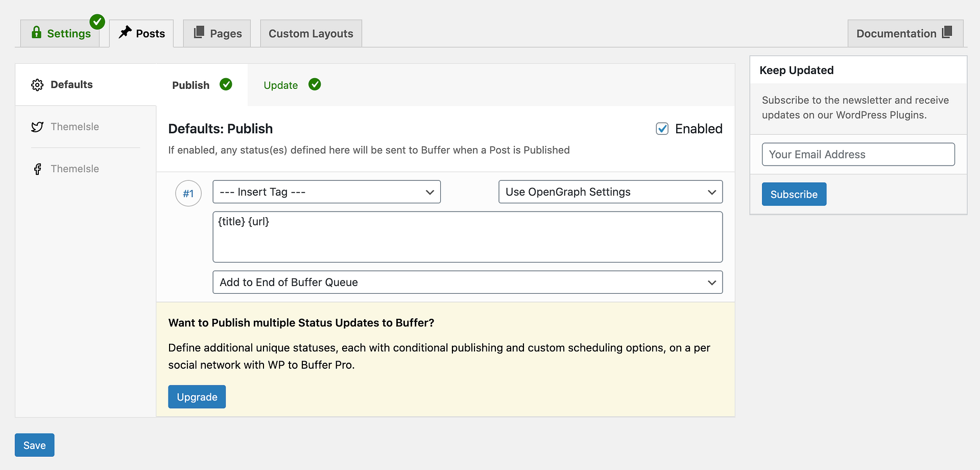Expand the Use OpenGraph Settings dropdown
Screen dimensions: 980x470
point(610,192)
